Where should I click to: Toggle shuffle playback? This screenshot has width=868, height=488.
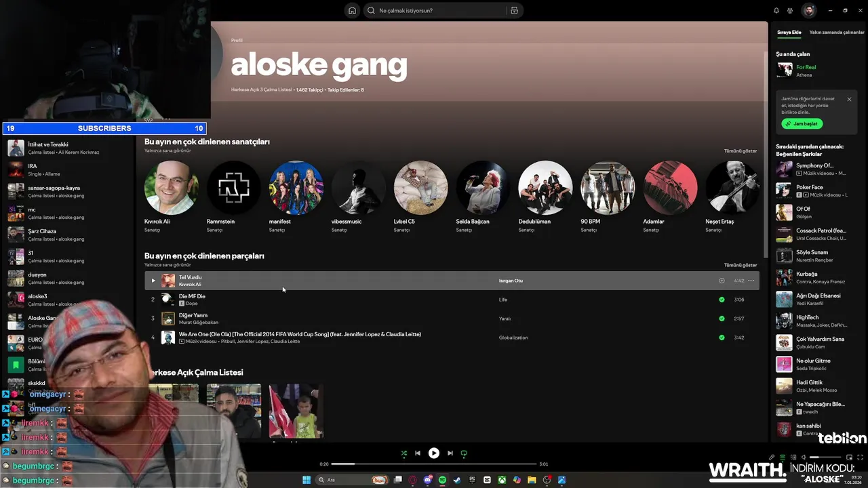point(404,453)
